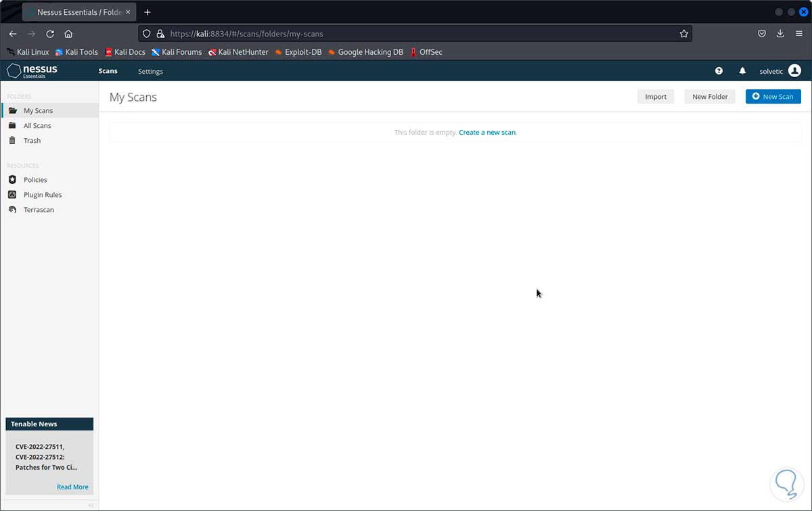Viewport: 812px width, 511px height.
Task: Open Terrascan in the sidebar
Action: click(x=39, y=210)
